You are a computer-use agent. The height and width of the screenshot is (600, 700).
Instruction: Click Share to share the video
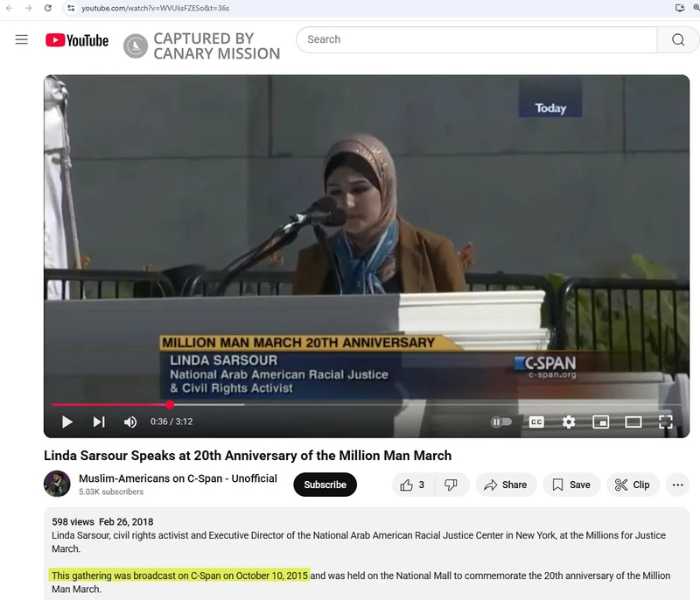click(506, 485)
